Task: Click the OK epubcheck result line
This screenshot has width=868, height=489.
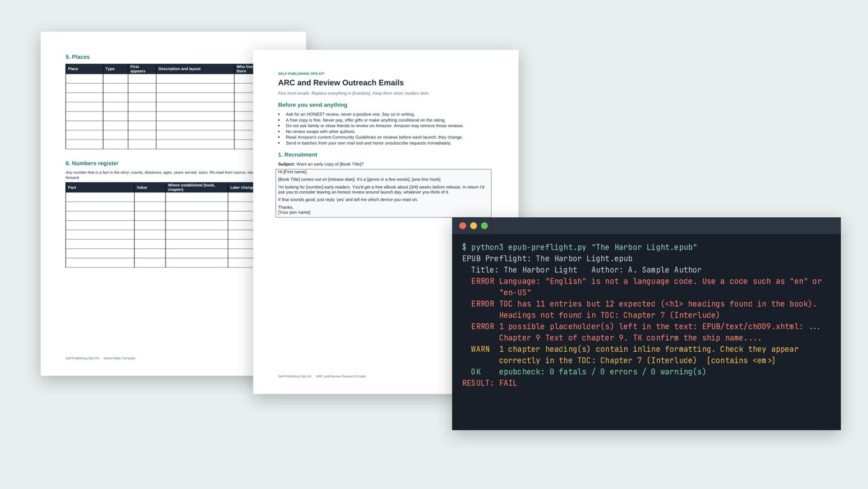Action: pyautogui.click(x=588, y=372)
